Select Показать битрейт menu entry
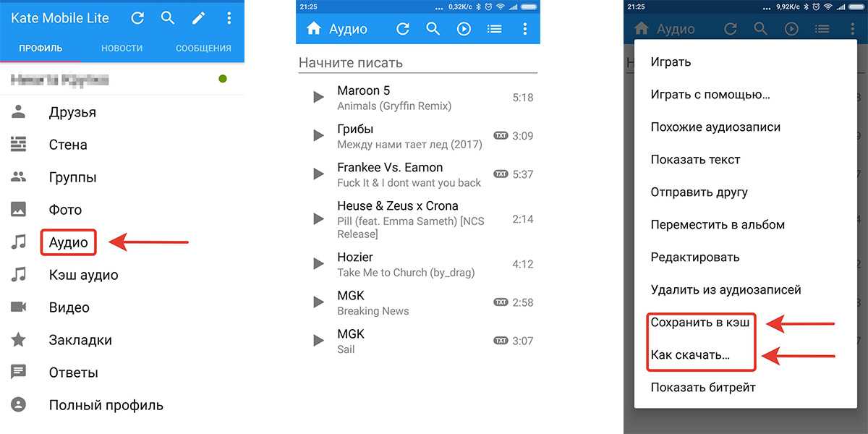The width and height of the screenshot is (868, 434). click(x=703, y=387)
